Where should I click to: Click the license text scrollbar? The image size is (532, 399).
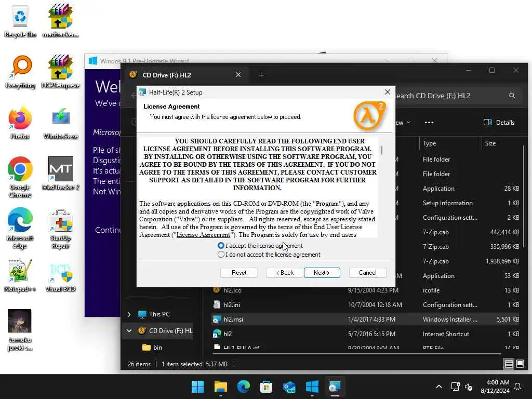coord(382,150)
